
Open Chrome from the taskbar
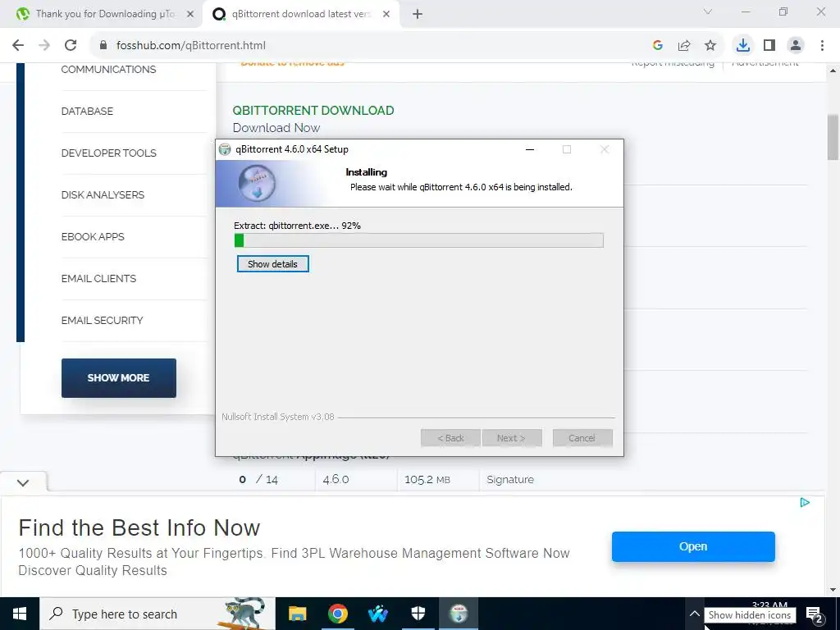coord(337,614)
